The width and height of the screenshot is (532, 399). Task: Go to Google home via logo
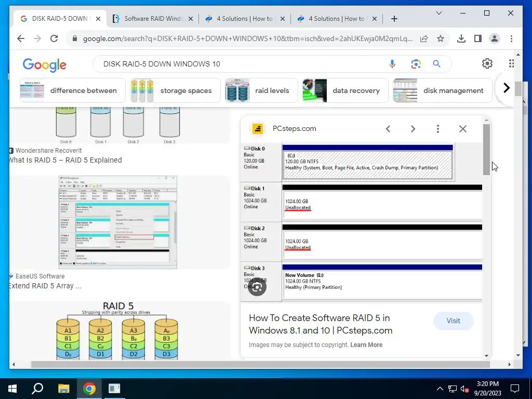pyautogui.click(x=45, y=65)
